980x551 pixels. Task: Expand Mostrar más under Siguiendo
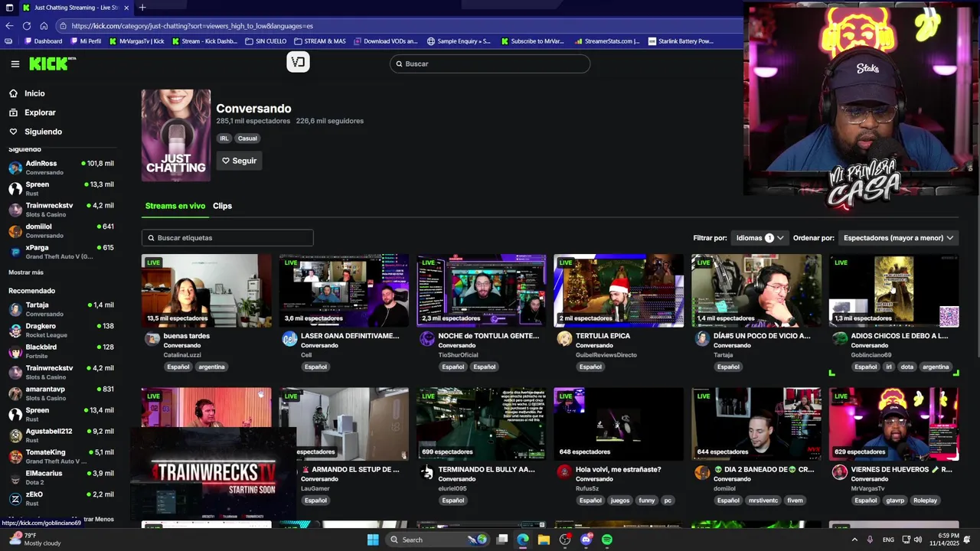click(x=26, y=272)
